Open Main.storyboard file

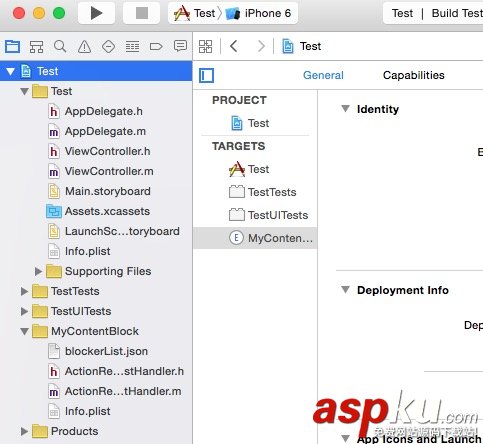pos(99,191)
